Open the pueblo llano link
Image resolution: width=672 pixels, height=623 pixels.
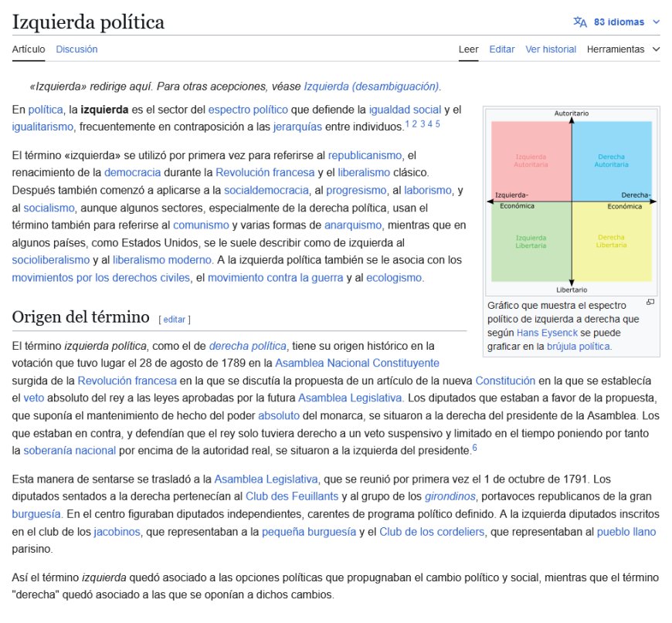[626, 532]
